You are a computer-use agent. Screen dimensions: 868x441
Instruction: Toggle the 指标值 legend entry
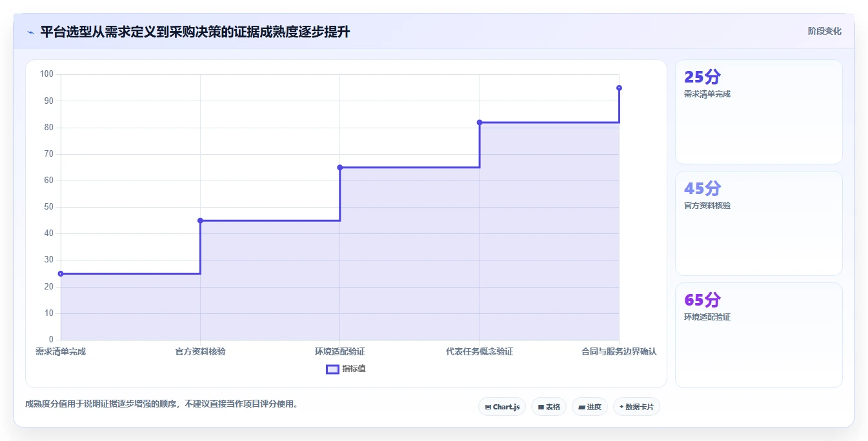pyautogui.click(x=346, y=369)
